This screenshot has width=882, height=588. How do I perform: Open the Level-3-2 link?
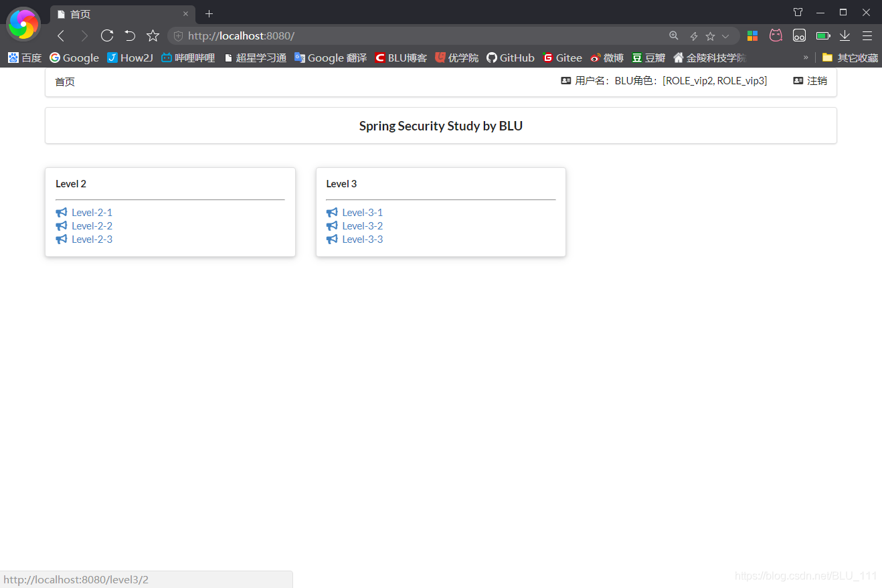[362, 225]
